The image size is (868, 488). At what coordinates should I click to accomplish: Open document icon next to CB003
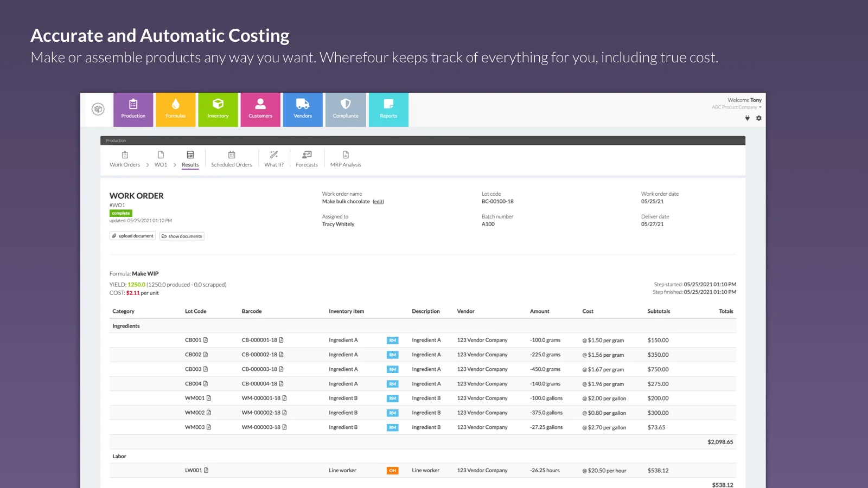tap(206, 369)
